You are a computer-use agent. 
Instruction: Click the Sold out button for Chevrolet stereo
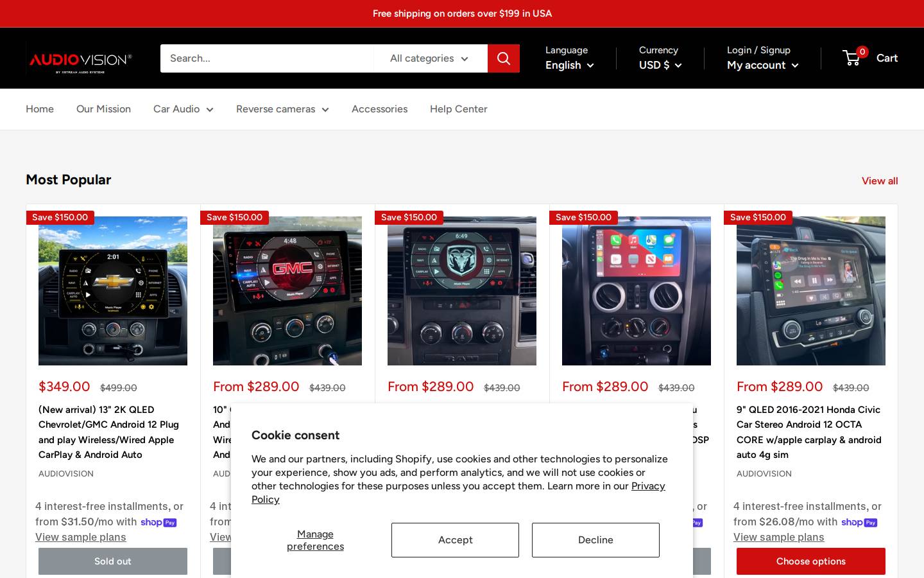(113, 561)
